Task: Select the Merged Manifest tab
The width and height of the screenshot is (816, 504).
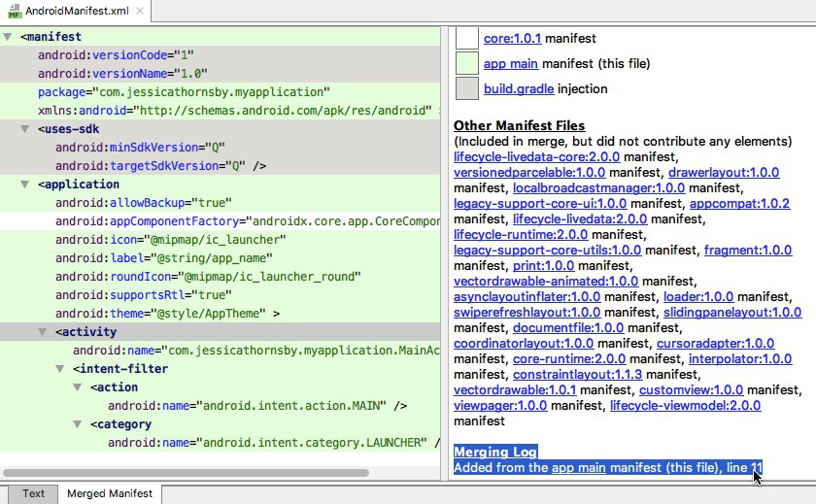Action: pos(109,493)
